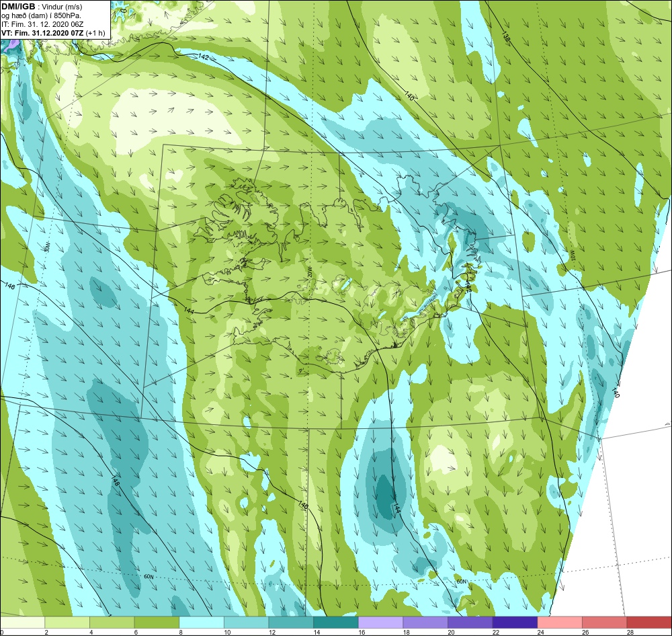Screen dimensions: 672x636
Task: Click legend tick value "2"
Action: [x=45, y=632]
